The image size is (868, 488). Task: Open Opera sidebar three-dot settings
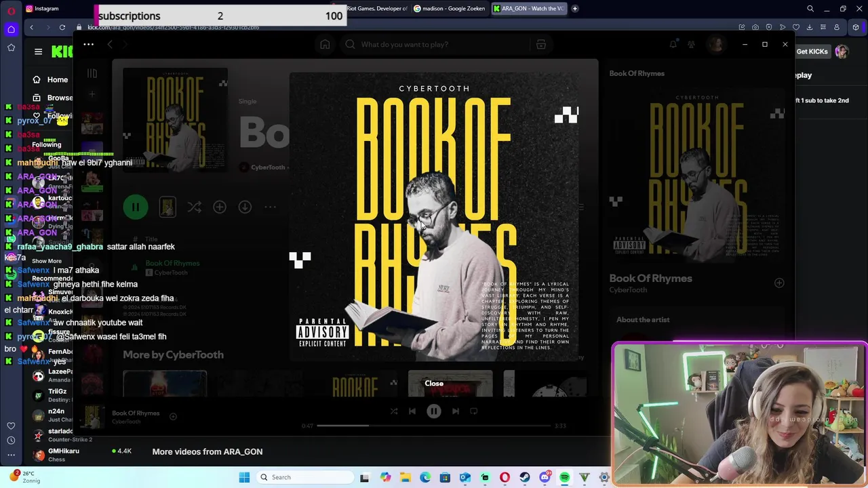coord(11,455)
